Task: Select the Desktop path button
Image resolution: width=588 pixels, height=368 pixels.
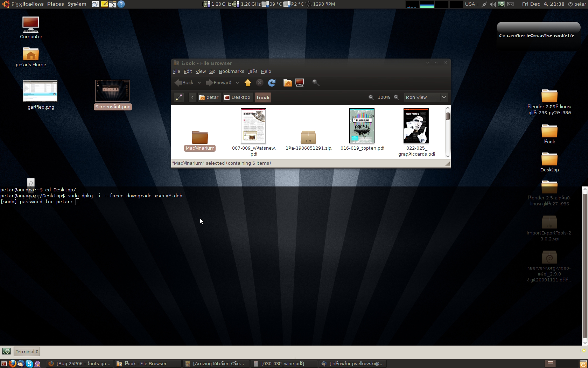Action: click(237, 97)
